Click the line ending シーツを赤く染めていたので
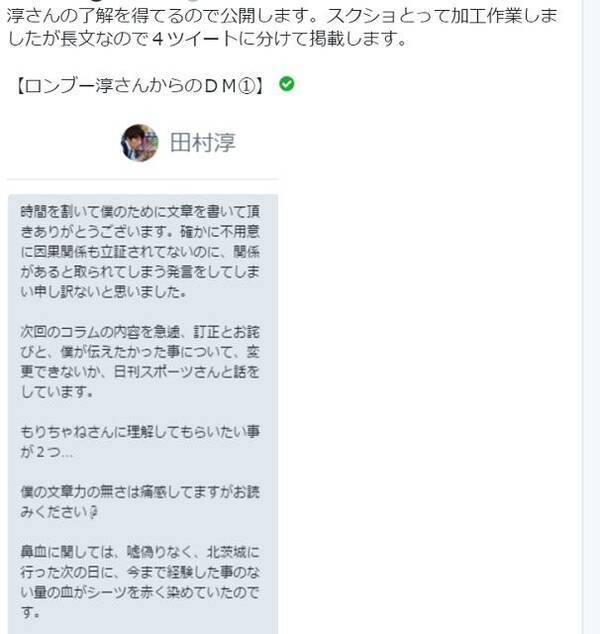This screenshot has width=600, height=634. pos(140,592)
